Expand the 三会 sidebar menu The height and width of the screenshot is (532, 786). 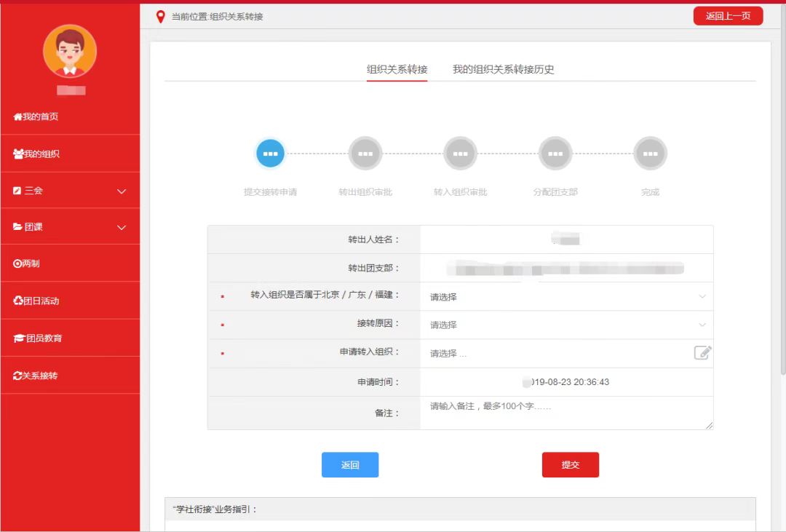(70, 191)
